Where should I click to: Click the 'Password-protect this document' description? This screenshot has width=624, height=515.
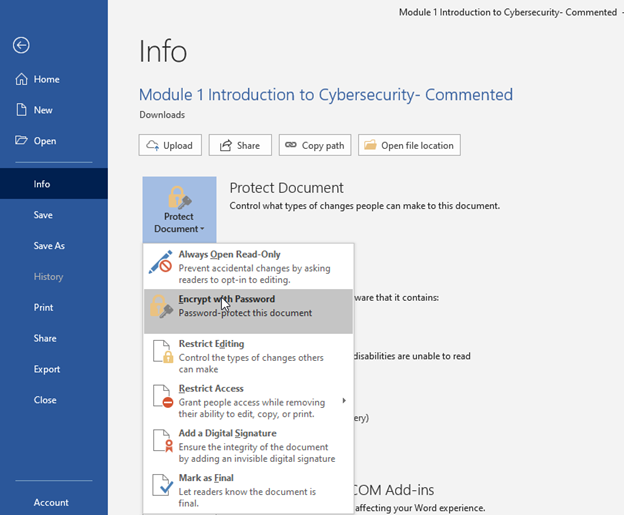[245, 313]
